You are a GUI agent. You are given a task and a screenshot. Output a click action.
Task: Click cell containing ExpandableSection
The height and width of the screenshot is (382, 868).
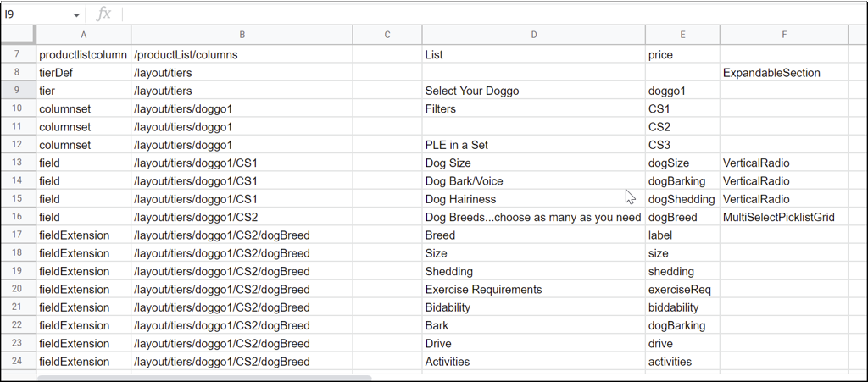(784, 73)
